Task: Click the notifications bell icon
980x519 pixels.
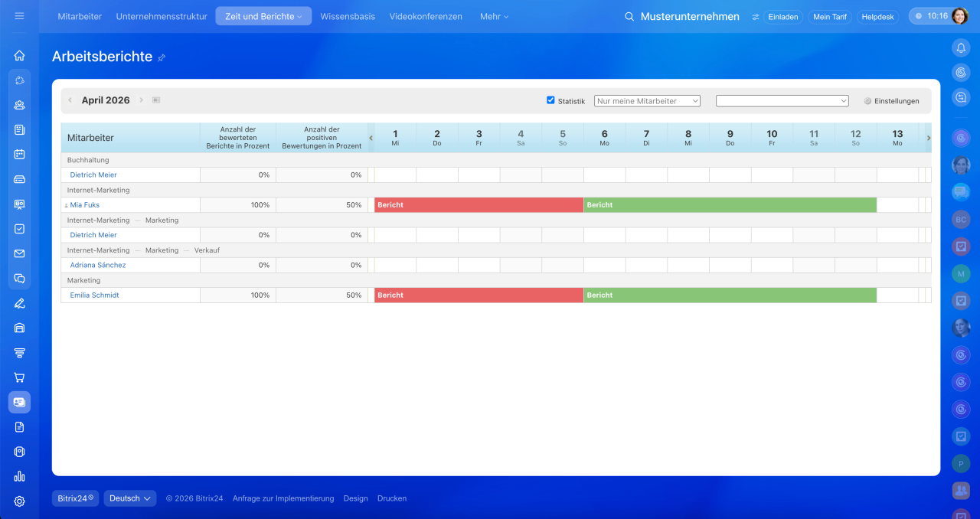Action: [x=961, y=47]
